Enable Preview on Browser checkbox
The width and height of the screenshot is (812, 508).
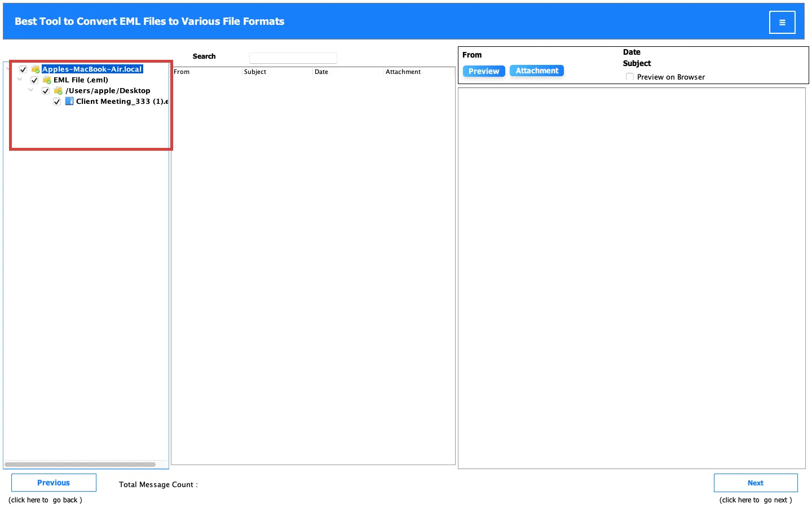[630, 77]
